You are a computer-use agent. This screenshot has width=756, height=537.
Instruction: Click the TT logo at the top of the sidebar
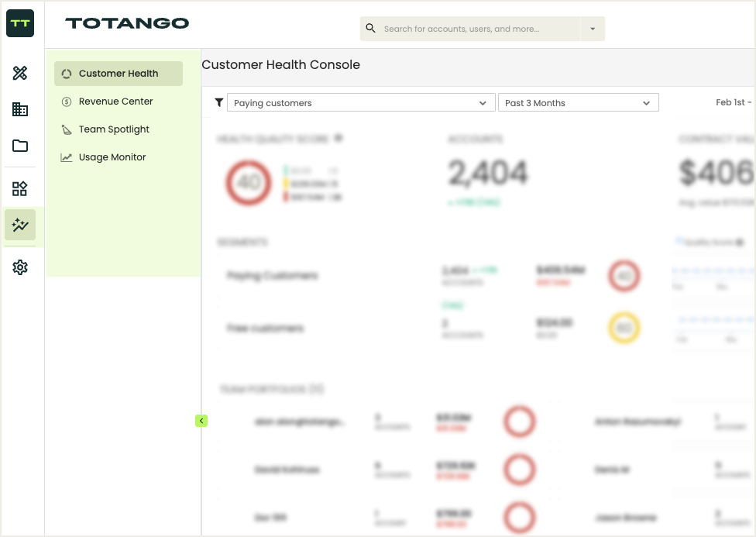coord(20,23)
